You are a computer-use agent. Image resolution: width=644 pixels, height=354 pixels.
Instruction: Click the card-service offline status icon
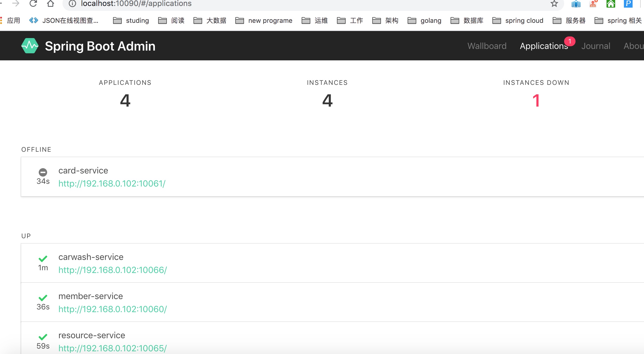[x=43, y=172]
